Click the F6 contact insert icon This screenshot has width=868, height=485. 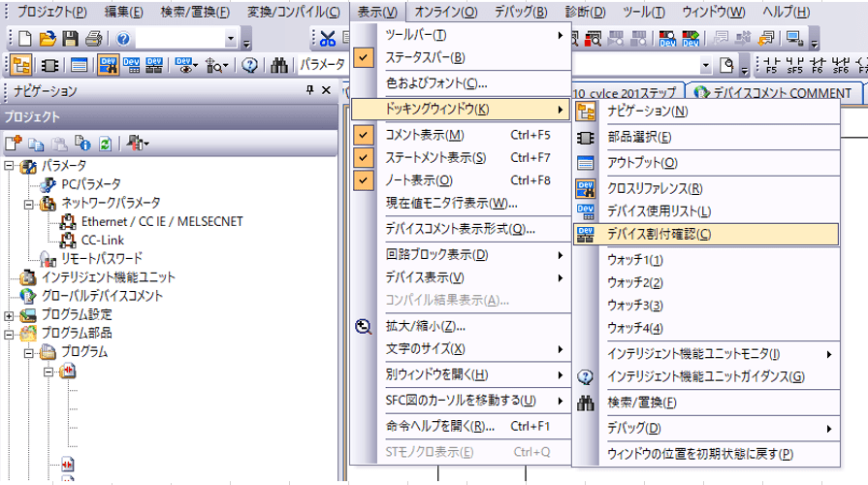(818, 65)
